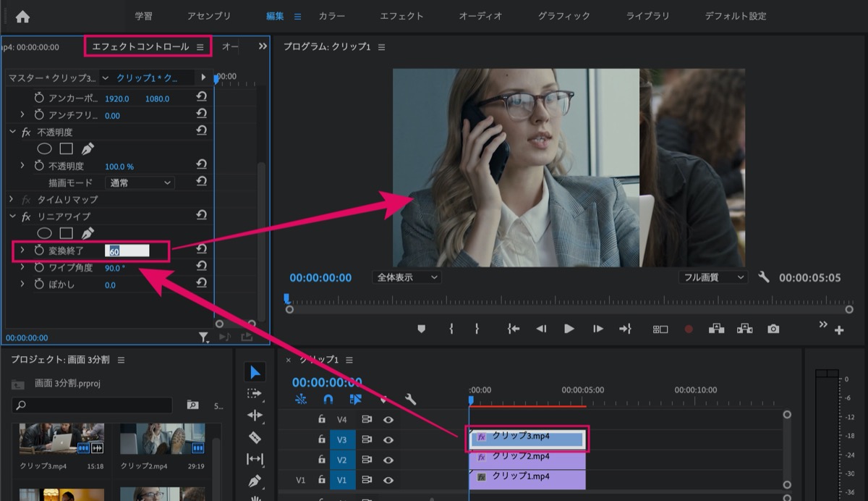Hide track V3 with its eye icon
This screenshot has width=868, height=501.
[x=388, y=439]
